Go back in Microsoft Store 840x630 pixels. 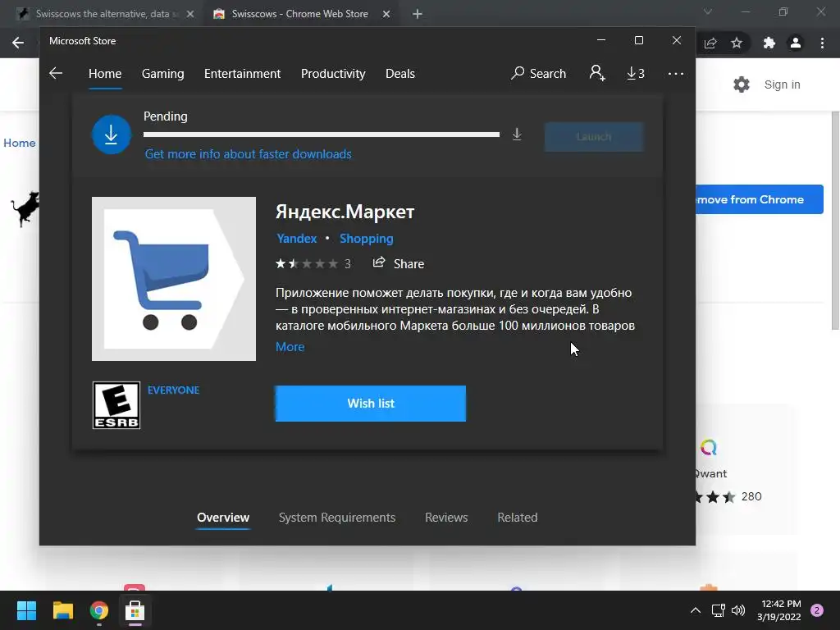point(56,73)
